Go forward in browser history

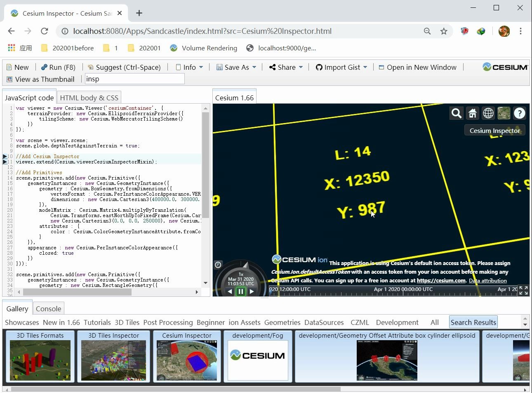point(28,31)
